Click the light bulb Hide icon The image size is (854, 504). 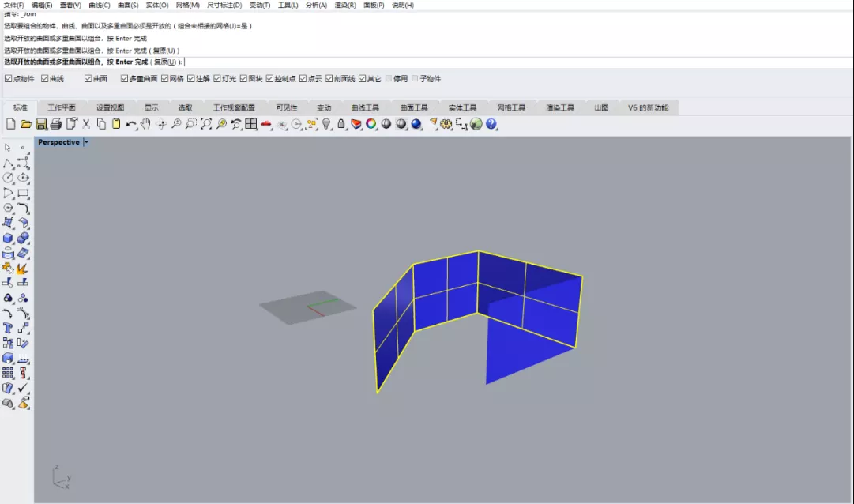(x=326, y=124)
